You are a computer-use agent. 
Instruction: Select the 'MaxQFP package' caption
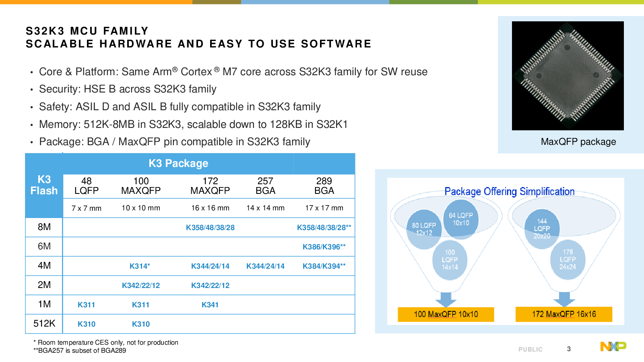(578, 142)
